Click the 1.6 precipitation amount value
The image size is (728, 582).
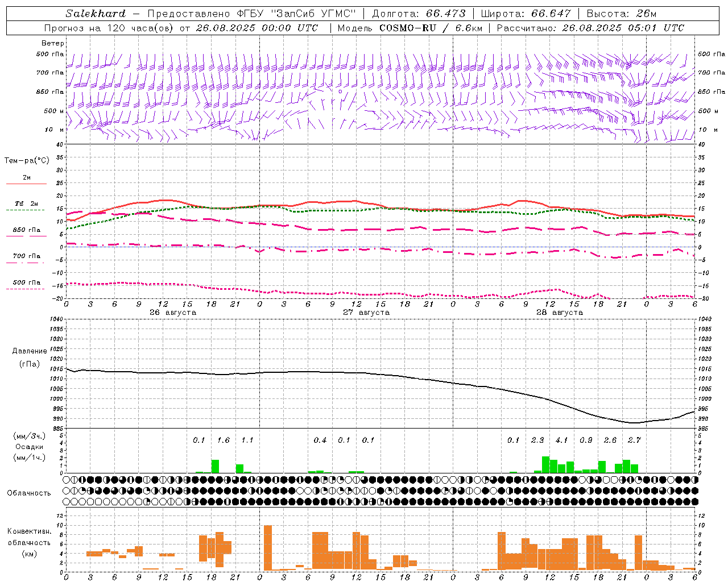tap(224, 440)
